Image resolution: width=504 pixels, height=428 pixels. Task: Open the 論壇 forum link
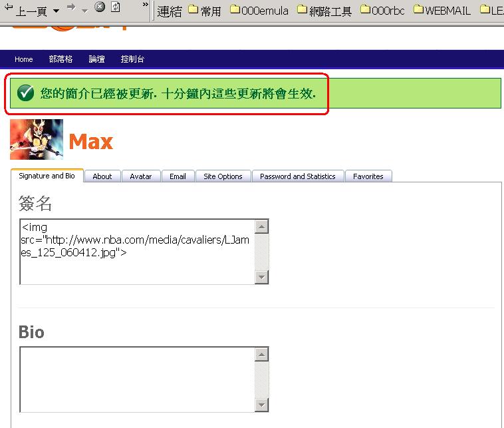pyautogui.click(x=96, y=59)
